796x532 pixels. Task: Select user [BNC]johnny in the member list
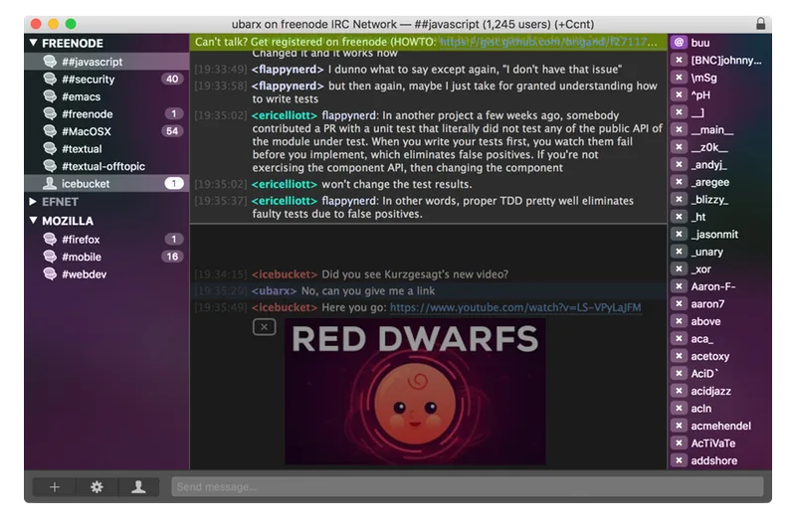pyautogui.click(x=719, y=60)
